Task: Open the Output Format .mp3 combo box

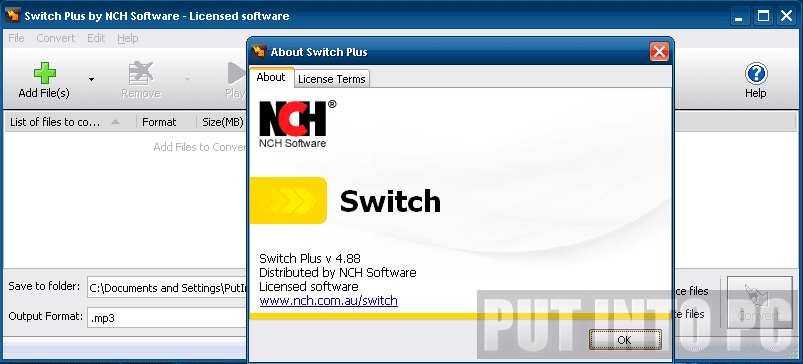Action: (167, 317)
